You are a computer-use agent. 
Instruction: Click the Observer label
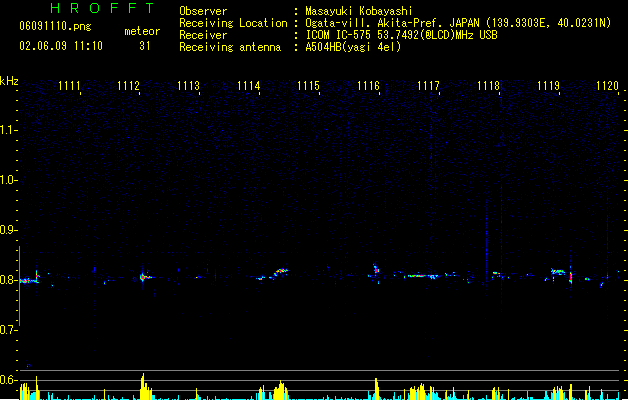click(x=203, y=11)
